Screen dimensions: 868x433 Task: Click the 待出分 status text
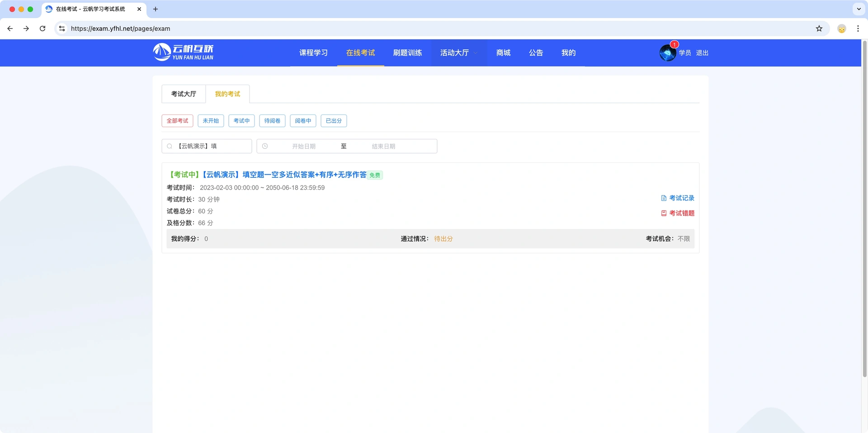[443, 239]
